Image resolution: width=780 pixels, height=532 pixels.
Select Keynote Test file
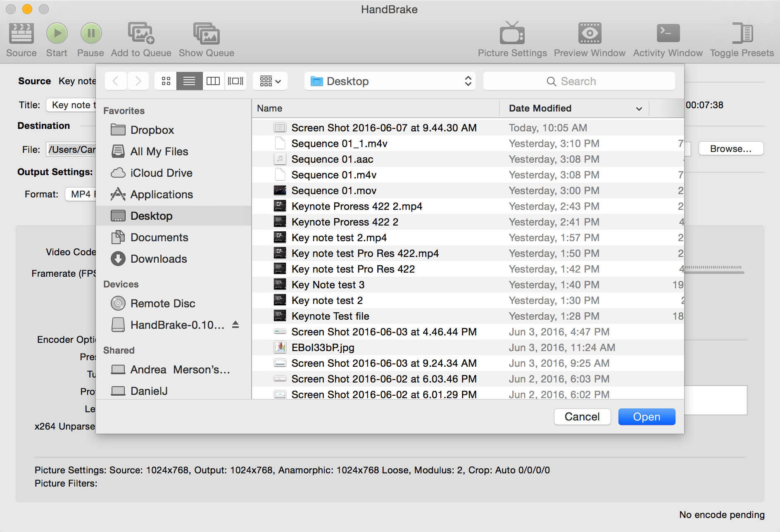pos(468,316)
